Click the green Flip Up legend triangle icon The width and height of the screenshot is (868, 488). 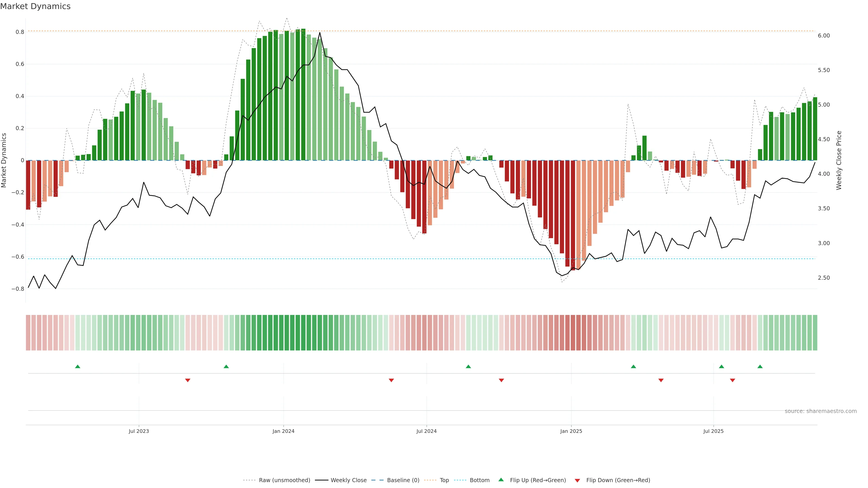[501, 480]
